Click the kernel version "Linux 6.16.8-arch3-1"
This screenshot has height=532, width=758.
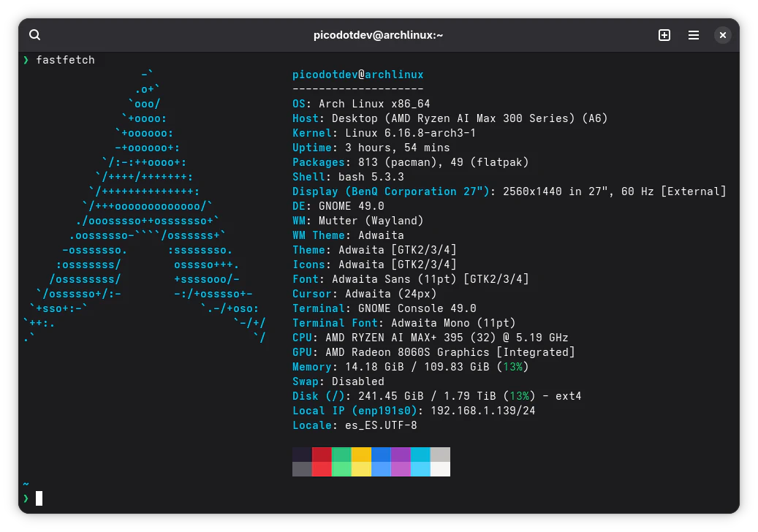point(410,133)
